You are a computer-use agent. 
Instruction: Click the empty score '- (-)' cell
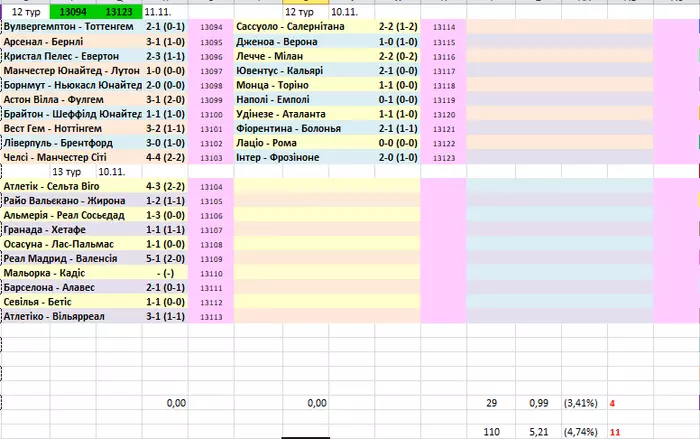click(165, 273)
